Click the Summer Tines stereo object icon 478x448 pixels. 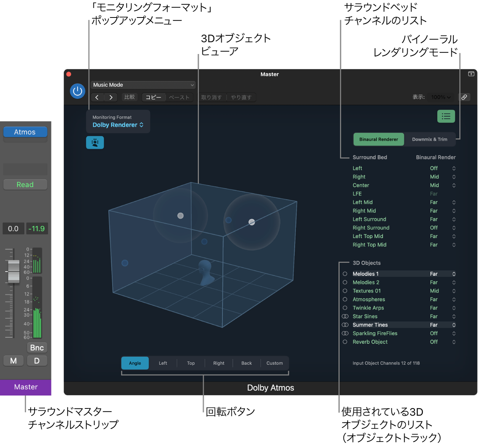tap(345, 325)
